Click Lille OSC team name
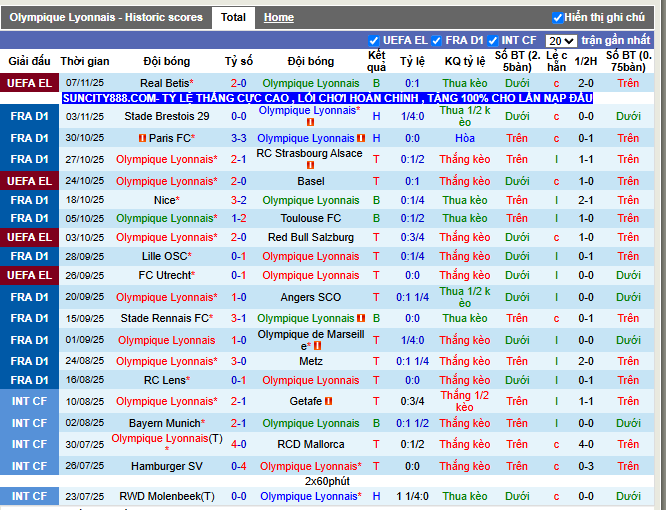Image resolution: width=666 pixels, height=510 pixels. click(x=167, y=256)
